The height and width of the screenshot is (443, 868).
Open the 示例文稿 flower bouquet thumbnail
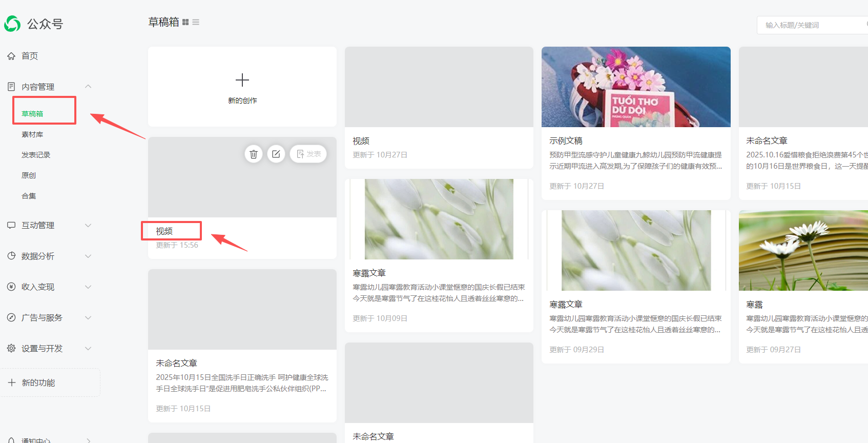pyautogui.click(x=636, y=87)
